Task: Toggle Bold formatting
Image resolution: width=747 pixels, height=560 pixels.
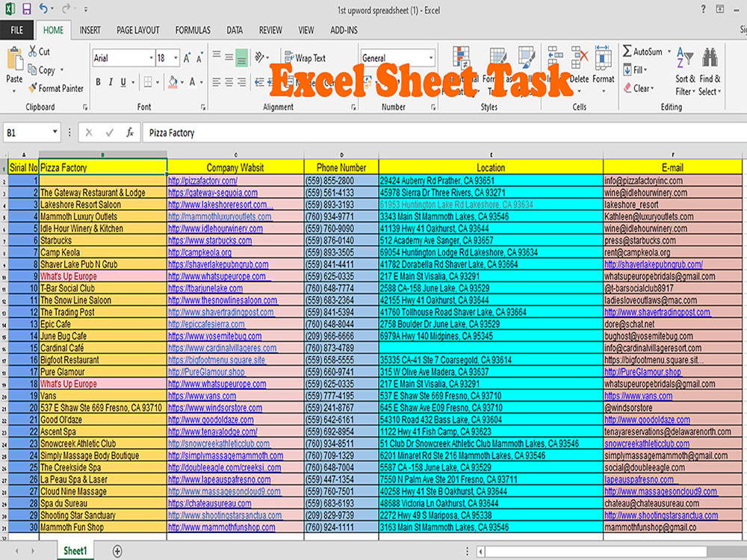Action: (98, 82)
